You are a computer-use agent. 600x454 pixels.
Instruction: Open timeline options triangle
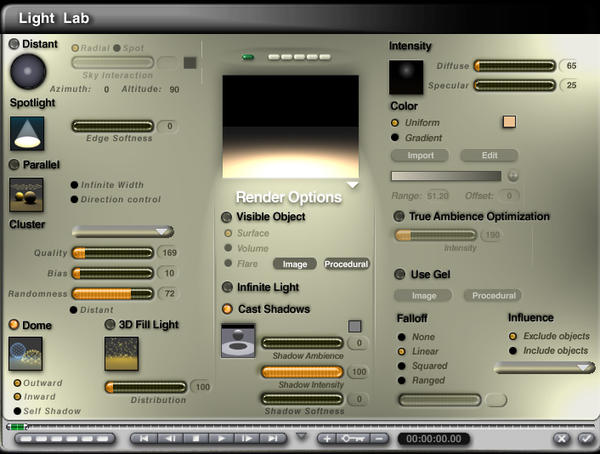[302, 436]
